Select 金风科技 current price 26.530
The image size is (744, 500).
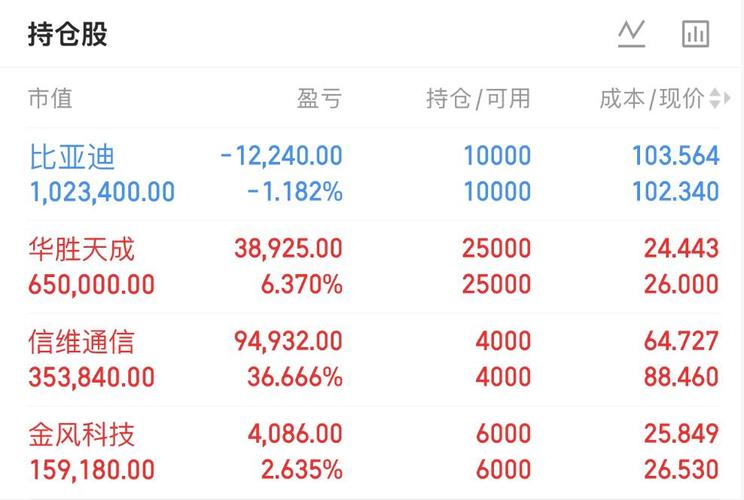pos(681,470)
